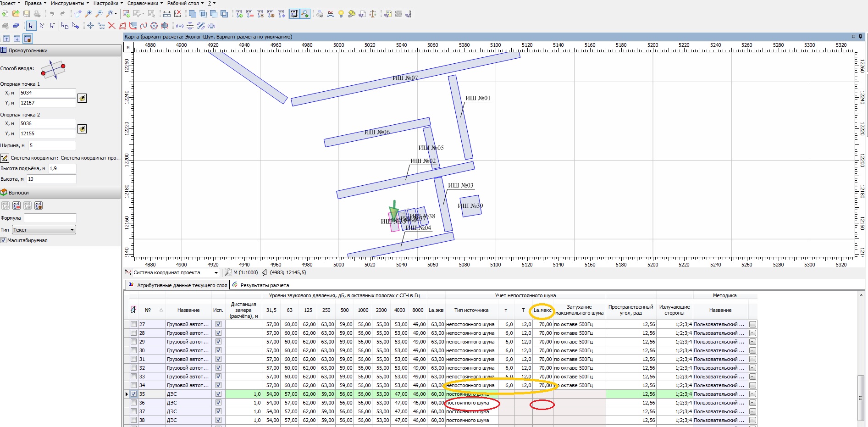This screenshot has width=868, height=427.
Task: Click the La.макс column header
Action: click(542, 311)
